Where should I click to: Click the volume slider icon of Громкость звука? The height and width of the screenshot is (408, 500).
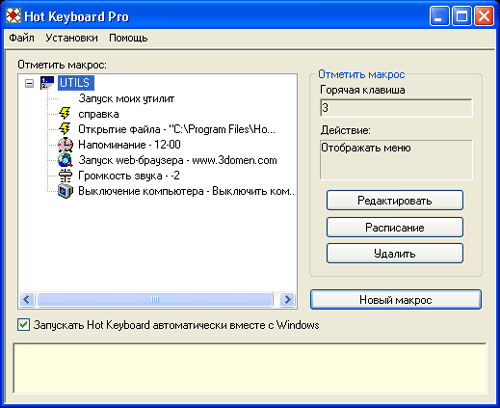point(65,176)
